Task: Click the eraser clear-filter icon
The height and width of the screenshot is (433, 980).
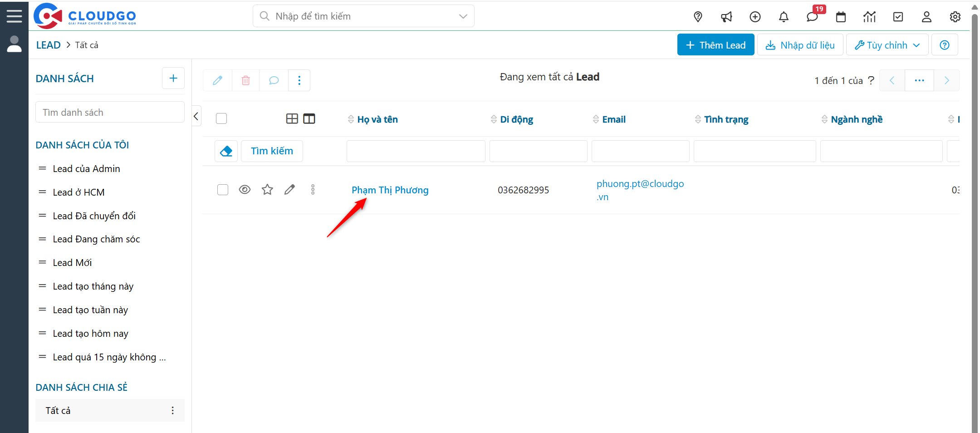Action: (x=226, y=151)
